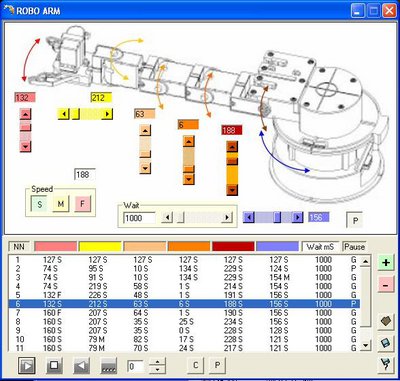The height and width of the screenshot is (381, 400).
Task: Click the step counter spinner up arrow
Action: click(157, 362)
